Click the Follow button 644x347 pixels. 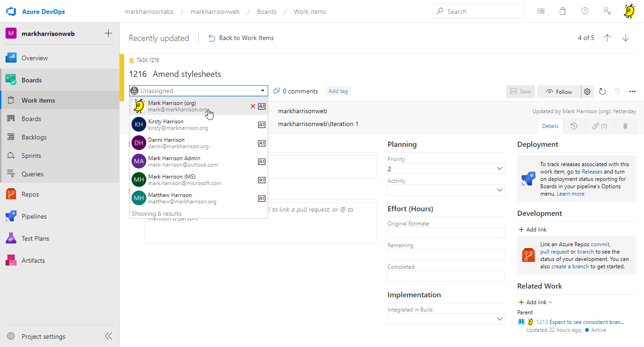tap(559, 92)
